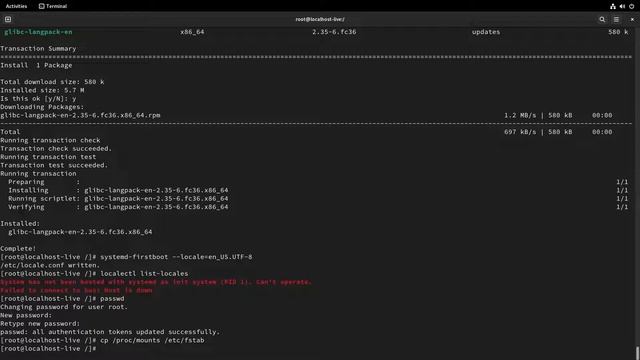The width and height of the screenshot is (640, 360).
Task: Click '/etc/locale.conf written.' output
Action: (50, 265)
